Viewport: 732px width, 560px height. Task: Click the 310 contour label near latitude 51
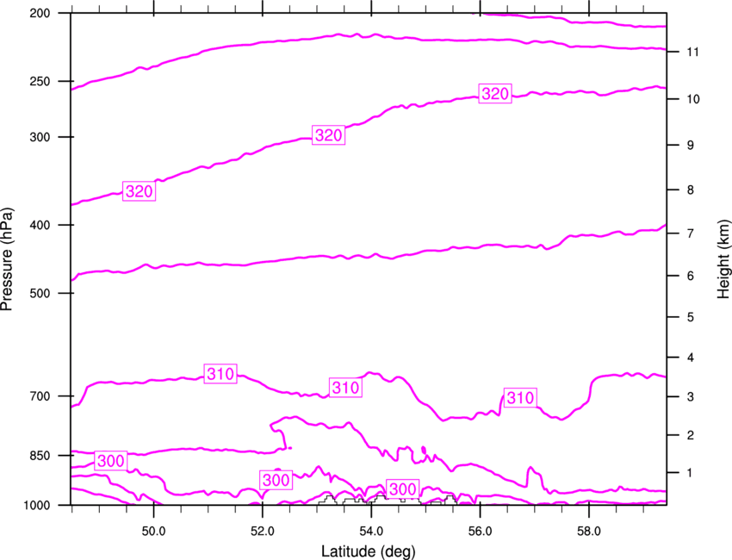click(x=220, y=374)
